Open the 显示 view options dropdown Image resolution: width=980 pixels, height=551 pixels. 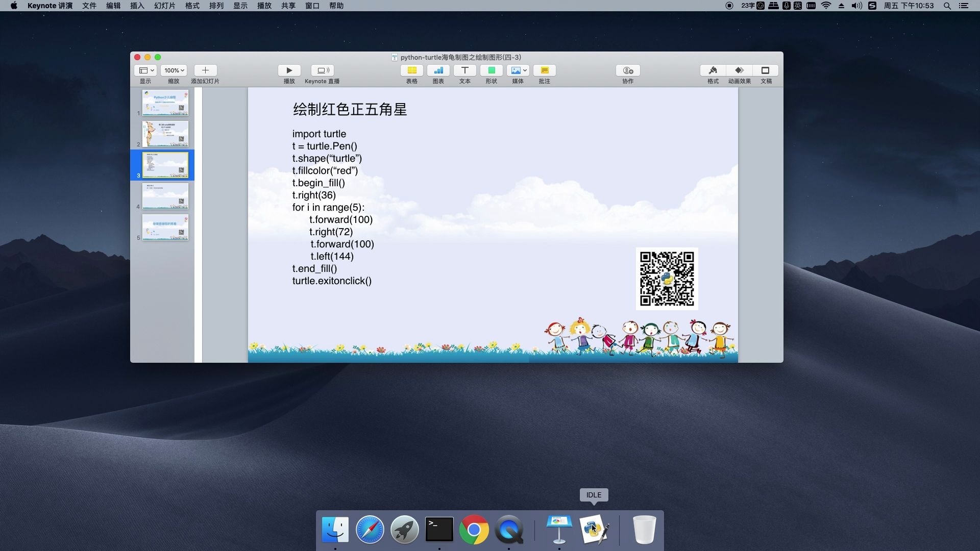pyautogui.click(x=145, y=70)
